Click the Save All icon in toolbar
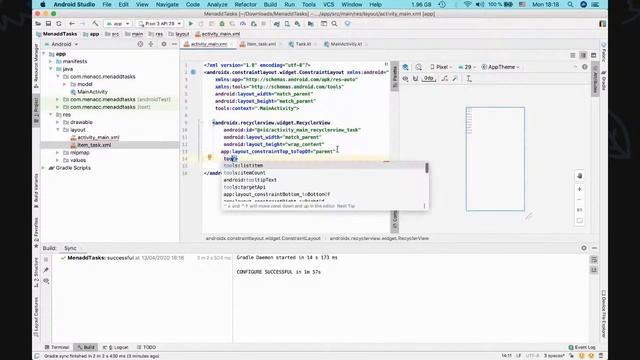Viewport: 640px width, 360px height. pos(48,24)
